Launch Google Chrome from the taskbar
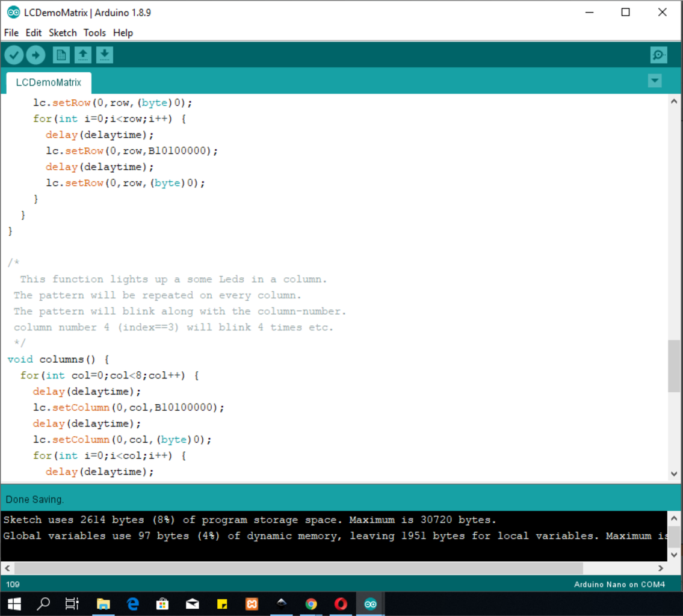 311,604
